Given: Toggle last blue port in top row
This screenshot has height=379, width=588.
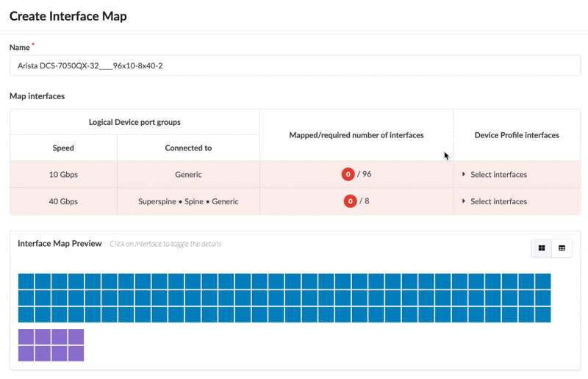Looking at the screenshot, I should tap(542, 281).
